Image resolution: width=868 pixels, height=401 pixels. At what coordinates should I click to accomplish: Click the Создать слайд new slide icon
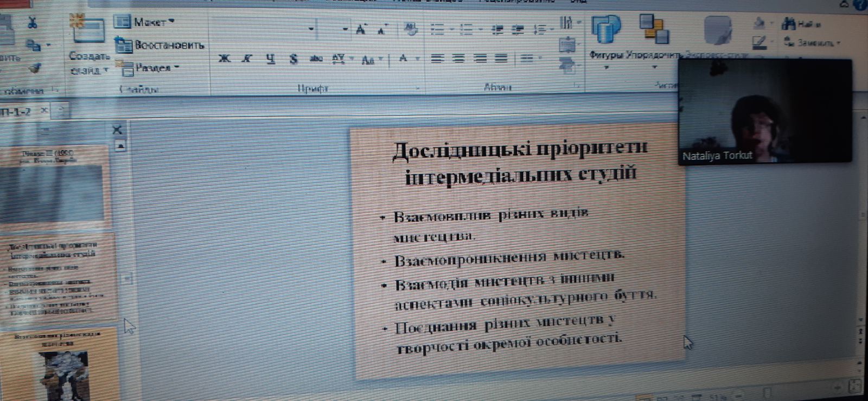88,29
